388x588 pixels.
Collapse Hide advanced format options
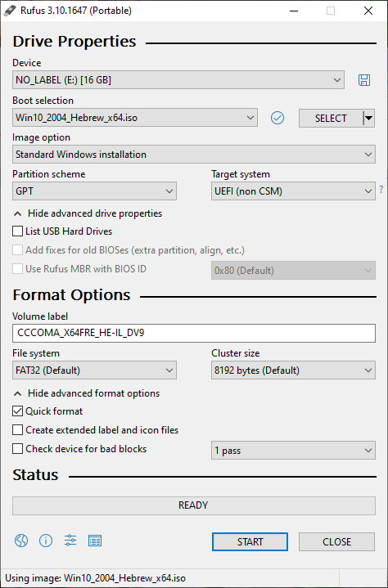[x=87, y=393]
